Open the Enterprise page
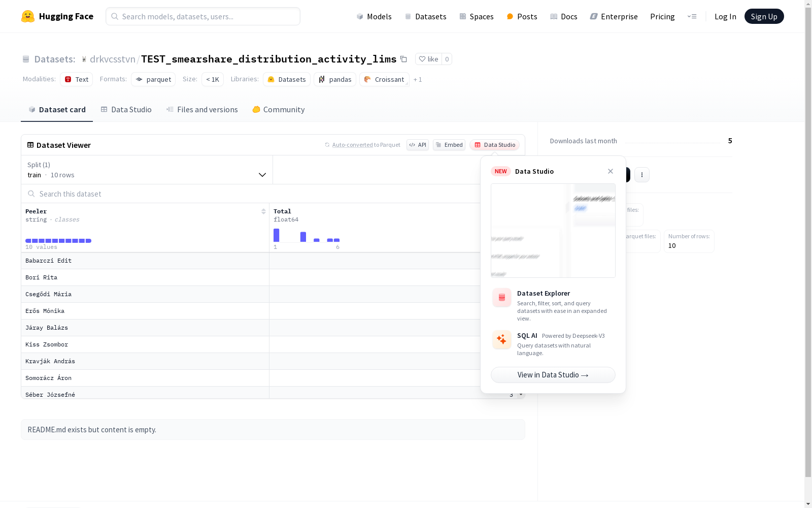 [x=614, y=16]
